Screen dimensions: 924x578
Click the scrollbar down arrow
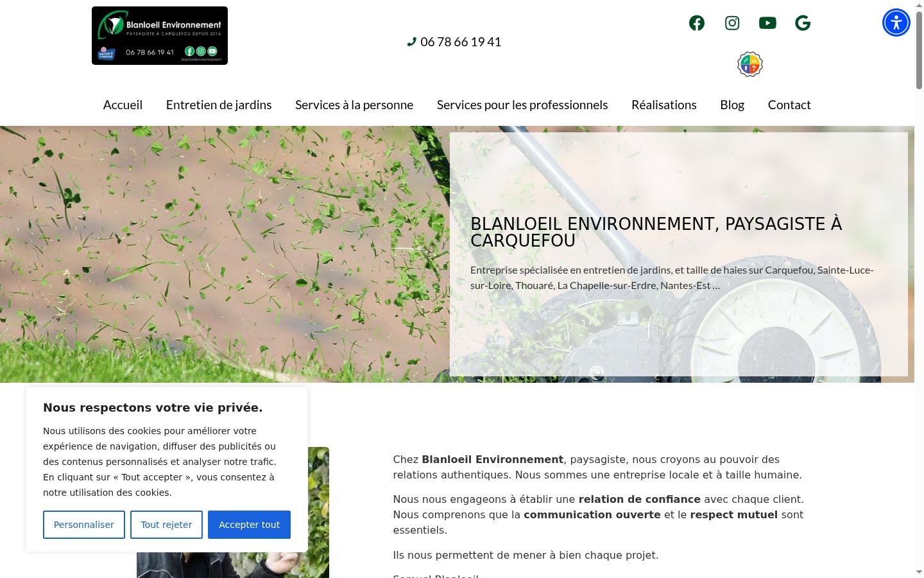[919, 572]
